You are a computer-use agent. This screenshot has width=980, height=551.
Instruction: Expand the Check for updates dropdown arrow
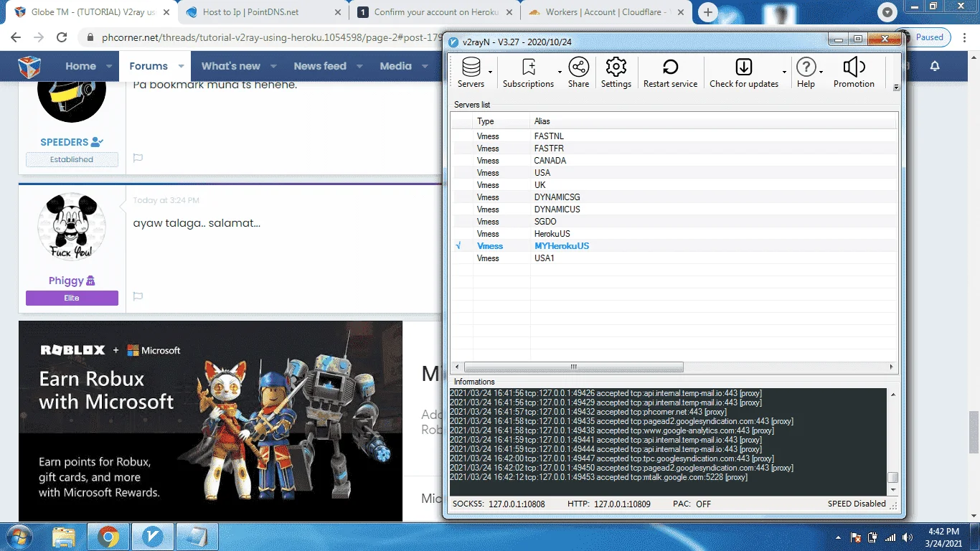click(x=784, y=72)
